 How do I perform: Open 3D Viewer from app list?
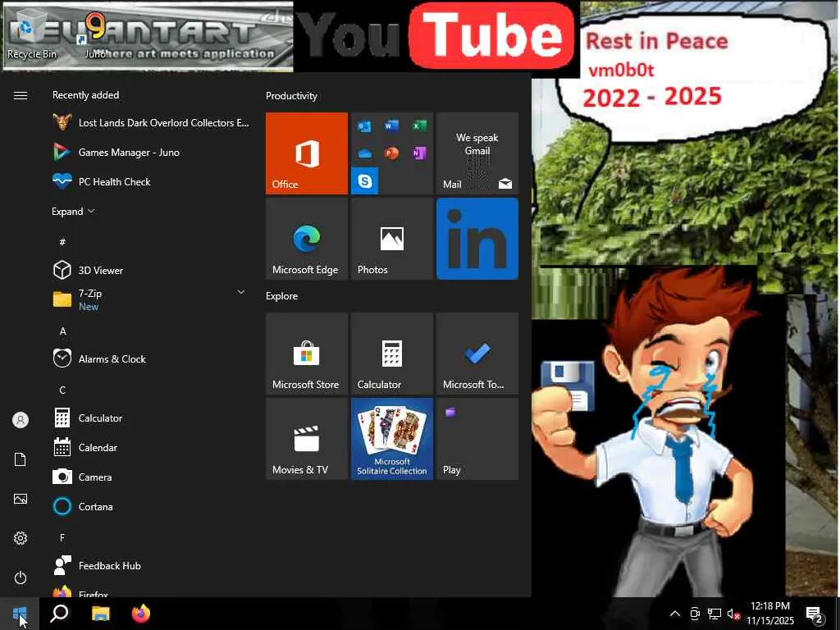coord(151,270)
